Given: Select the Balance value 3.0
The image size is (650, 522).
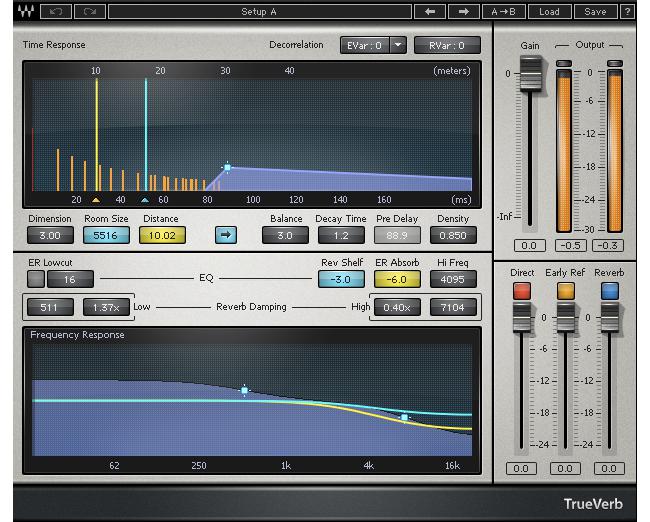Looking at the screenshot, I should (285, 236).
